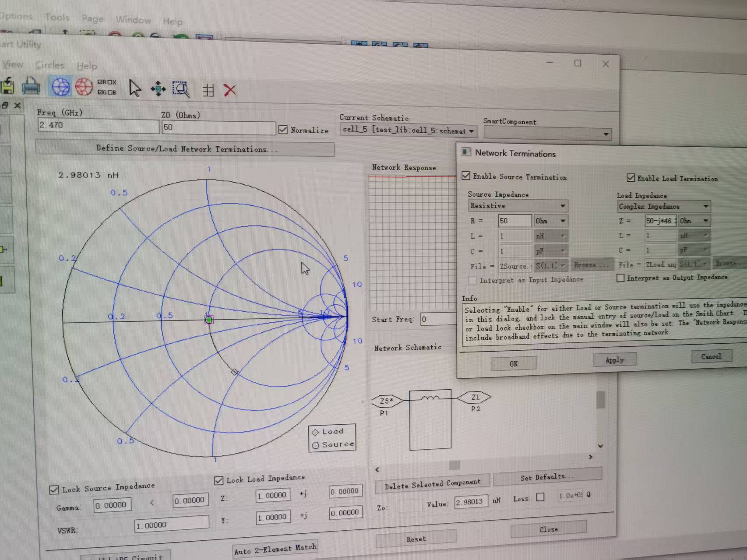Click the R/X G/B circle options icon
The height and width of the screenshot is (560, 747).
click(107, 87)
